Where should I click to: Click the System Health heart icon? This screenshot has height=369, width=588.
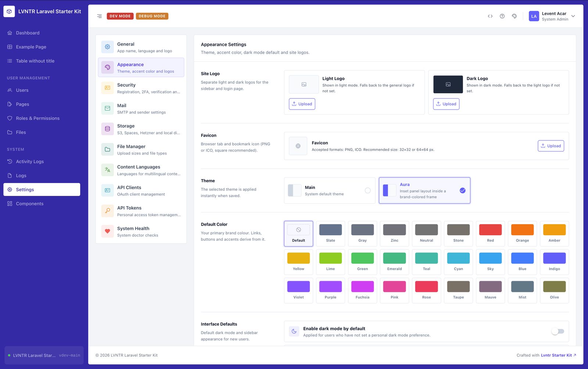pos(107,232)
